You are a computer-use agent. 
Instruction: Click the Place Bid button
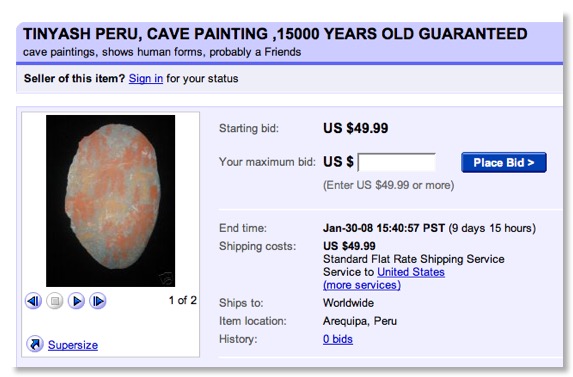(x=504, y=163)
